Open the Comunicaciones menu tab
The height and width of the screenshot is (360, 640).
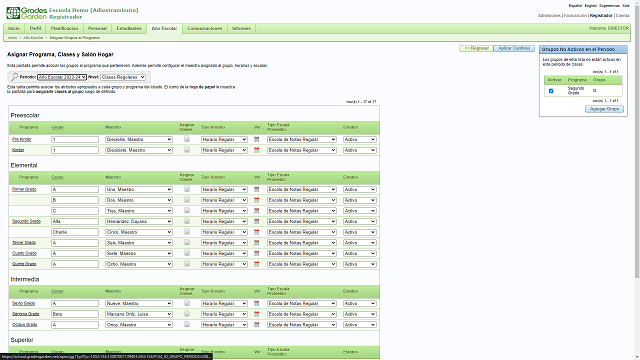[204, 28]
